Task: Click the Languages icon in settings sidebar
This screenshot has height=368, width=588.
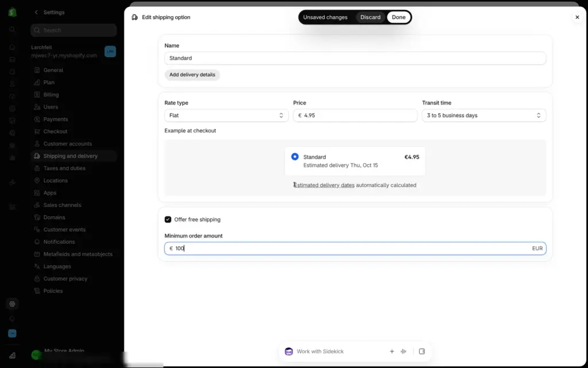Action: [37, 266]
